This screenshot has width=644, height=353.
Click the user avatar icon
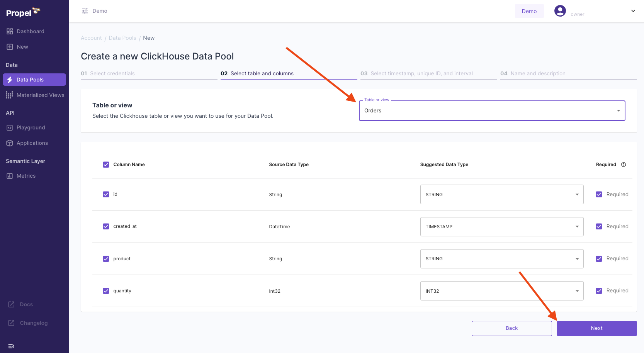click(x=560, y=11)
